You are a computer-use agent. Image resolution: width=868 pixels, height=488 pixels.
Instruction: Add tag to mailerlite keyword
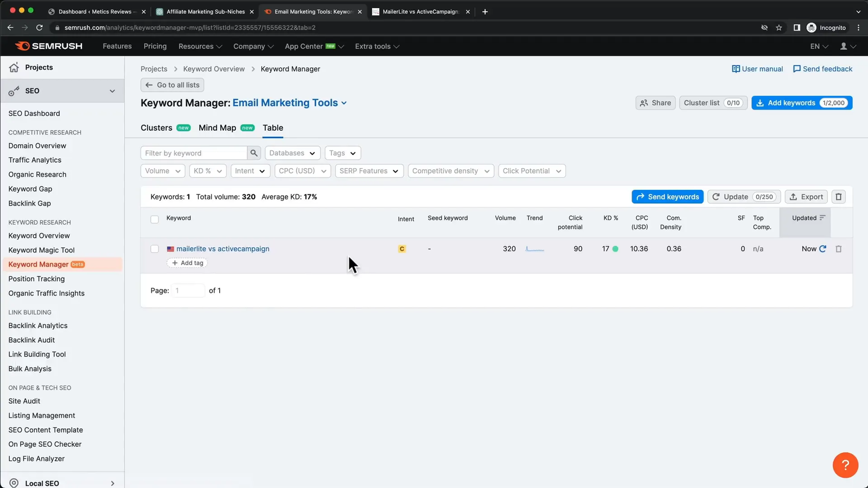click(188, 263)
